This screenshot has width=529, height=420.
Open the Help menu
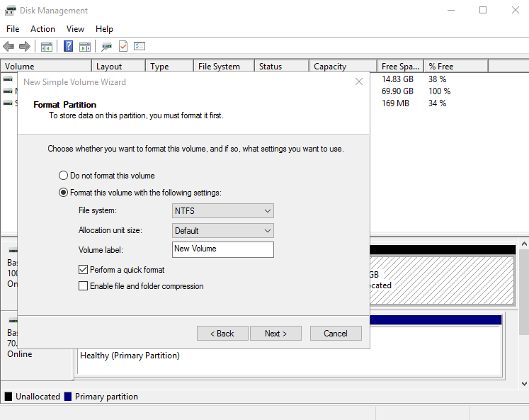[104, 29]
